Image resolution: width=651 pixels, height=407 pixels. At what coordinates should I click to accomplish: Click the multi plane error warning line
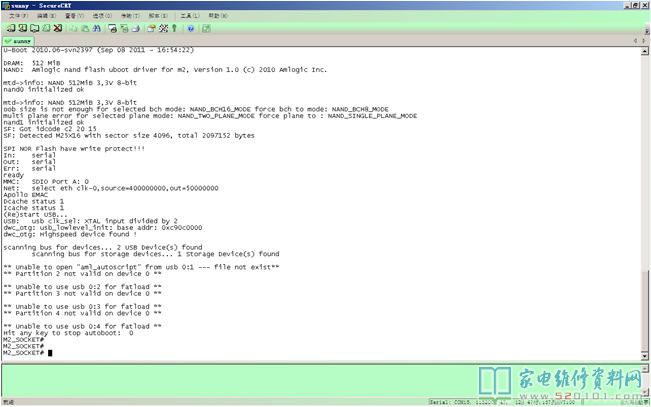(210, 116)
